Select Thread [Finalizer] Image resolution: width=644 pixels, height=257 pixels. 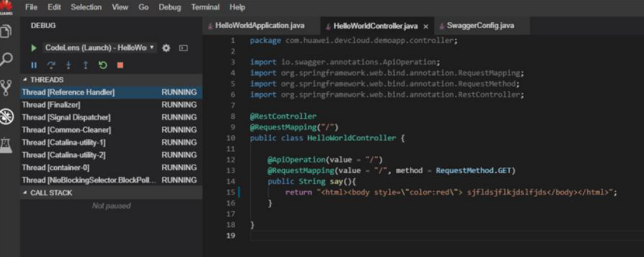(111, 105)
